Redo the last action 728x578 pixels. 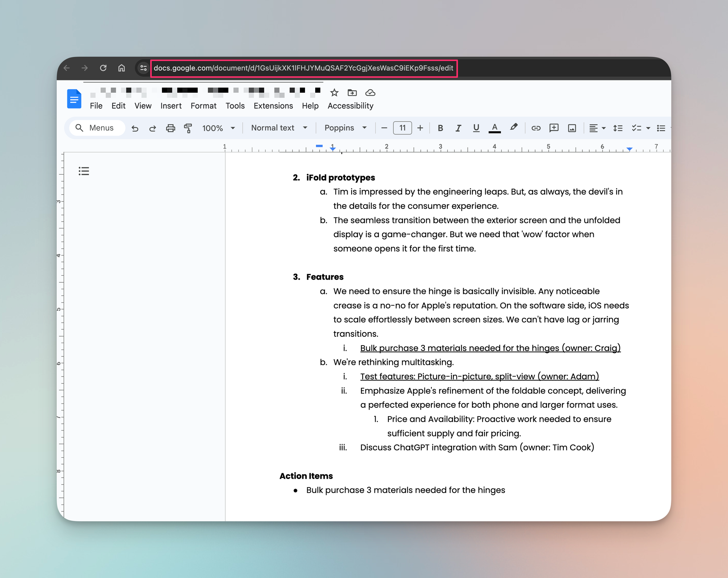tap(153, 128)
